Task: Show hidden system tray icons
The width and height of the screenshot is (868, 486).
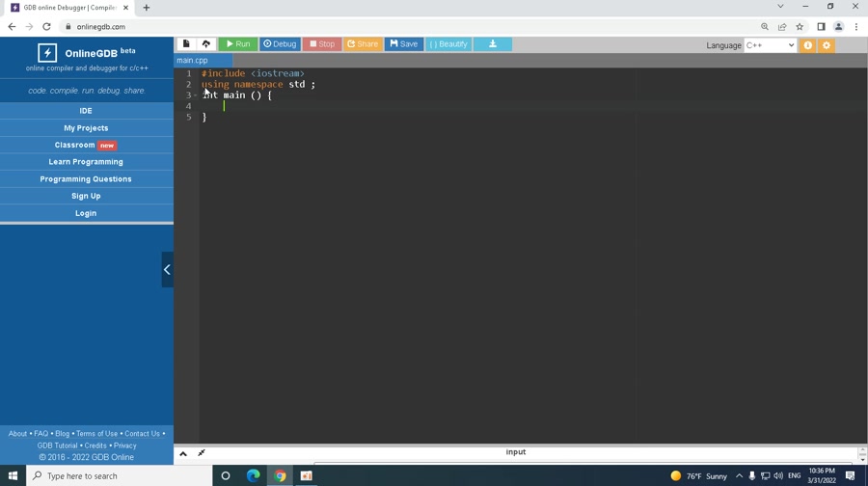Action: tap(739, 476)
